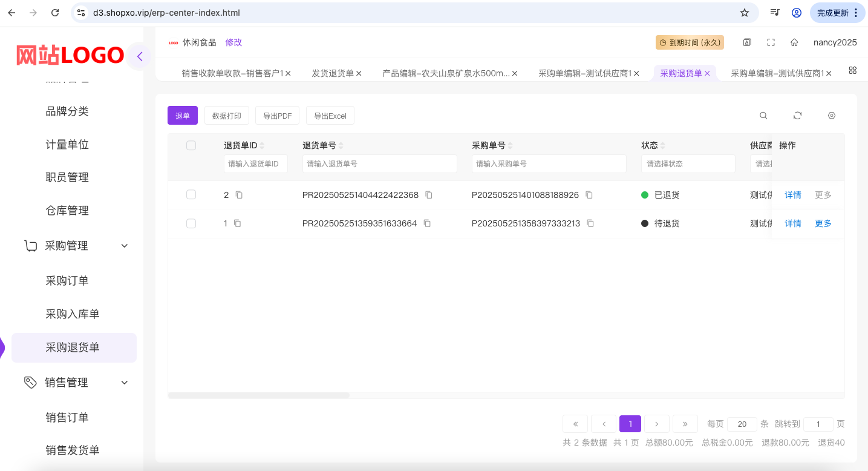Open 计量单位 in sidebar
Screen dimensions: 868x471
click(67, 145)
